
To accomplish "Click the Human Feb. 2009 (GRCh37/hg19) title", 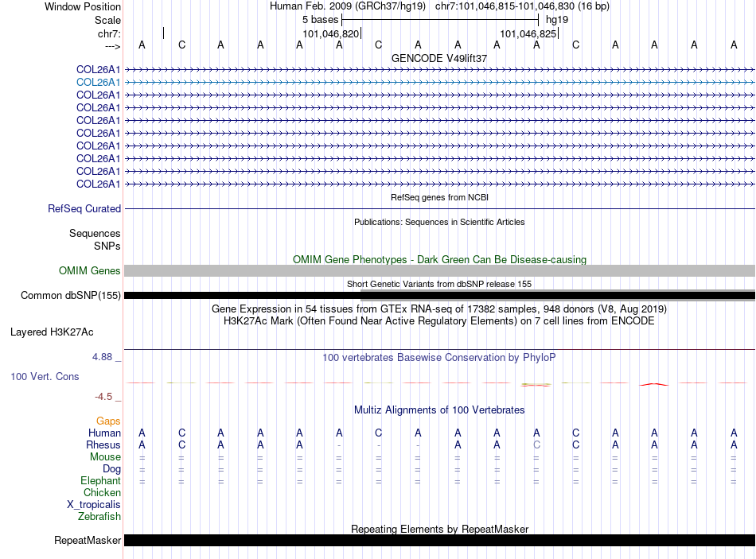I will (348, 6).
